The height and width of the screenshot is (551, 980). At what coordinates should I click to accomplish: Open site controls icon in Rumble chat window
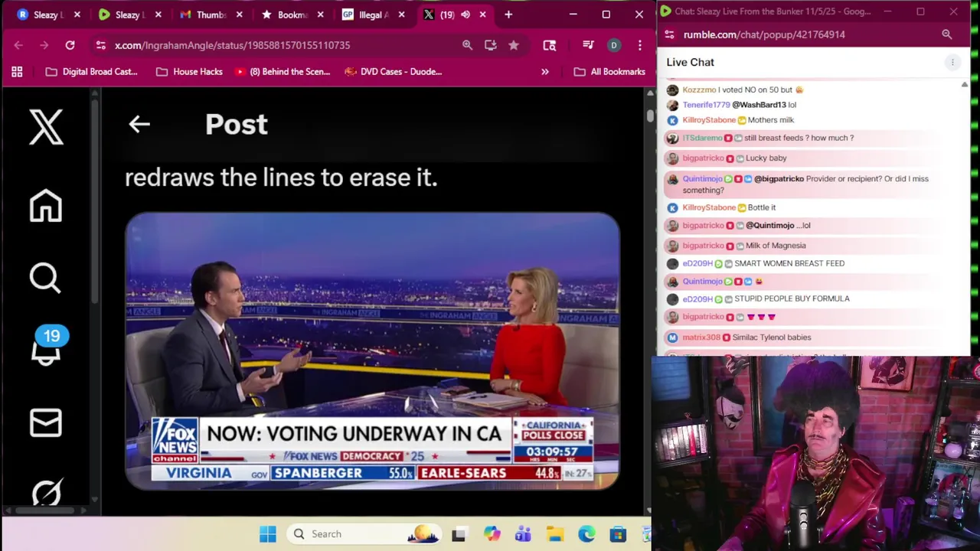(x=669, y=34)
